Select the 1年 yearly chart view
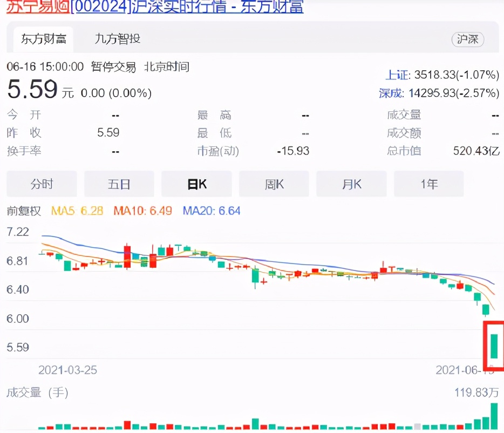 click(428, 184)
